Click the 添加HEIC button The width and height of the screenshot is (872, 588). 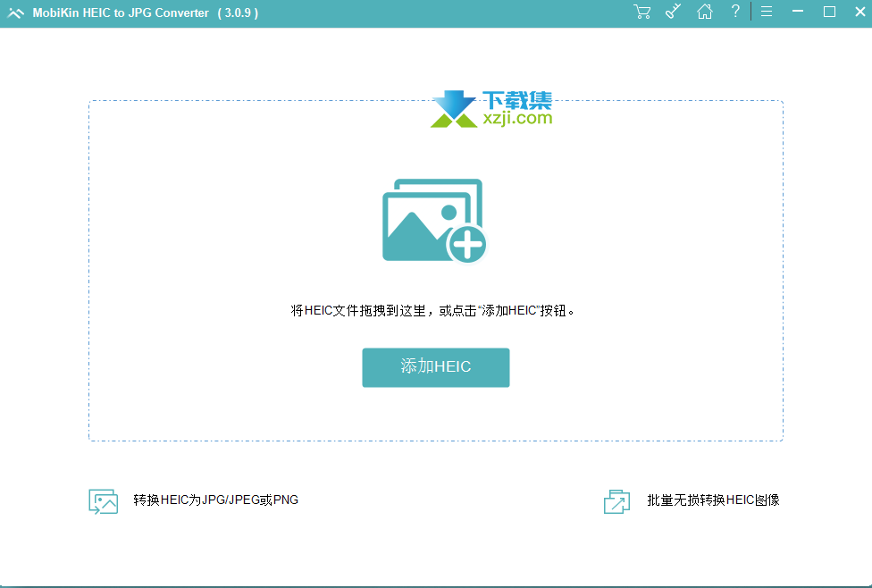435,367
